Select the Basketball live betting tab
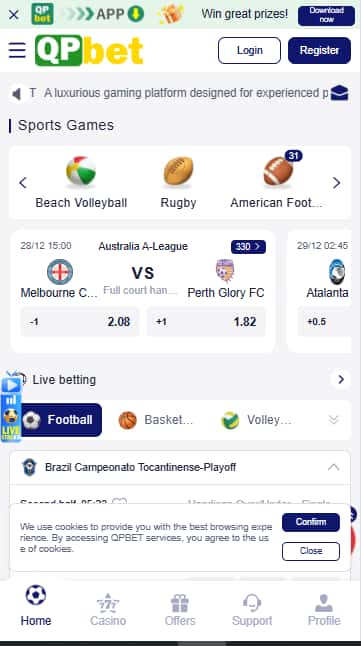 [156, 420]
